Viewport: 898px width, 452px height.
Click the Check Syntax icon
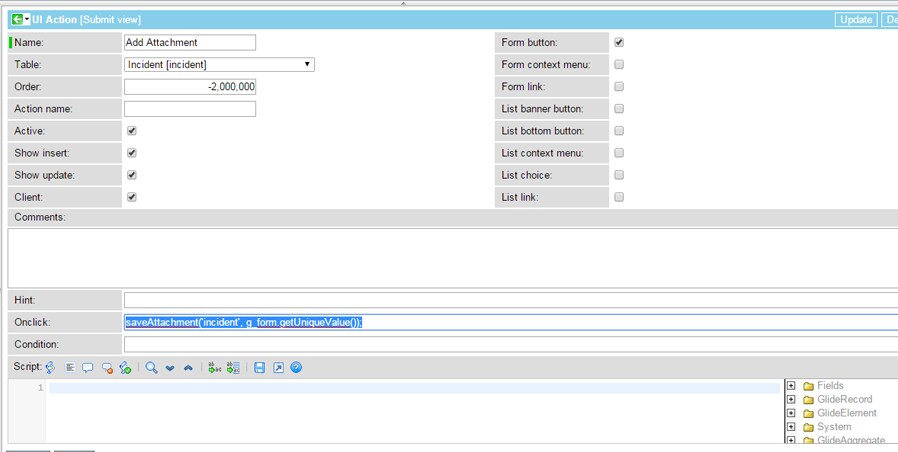[x=125, y=368]
